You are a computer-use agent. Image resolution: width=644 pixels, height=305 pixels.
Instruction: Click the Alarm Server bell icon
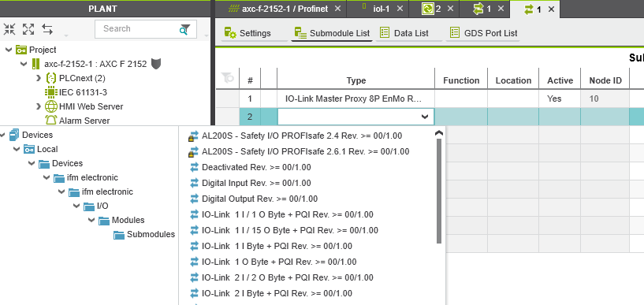(51, 121)
